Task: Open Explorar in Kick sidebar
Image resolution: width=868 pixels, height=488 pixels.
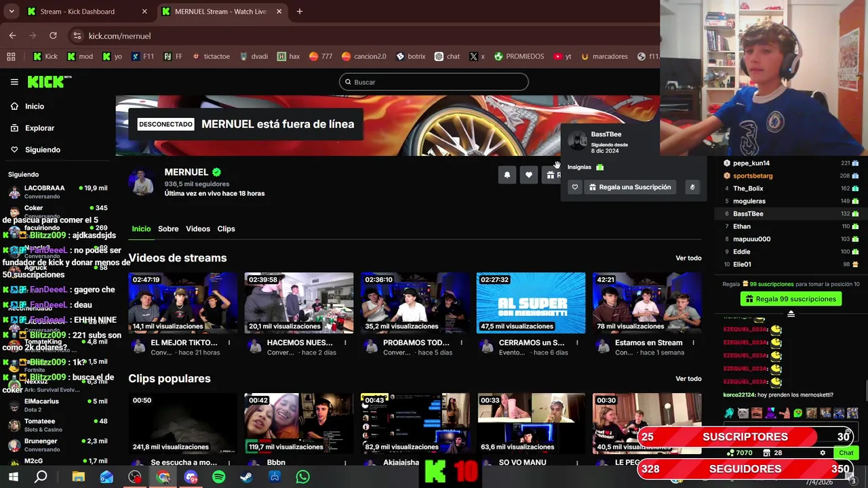Action: [39, 128]
